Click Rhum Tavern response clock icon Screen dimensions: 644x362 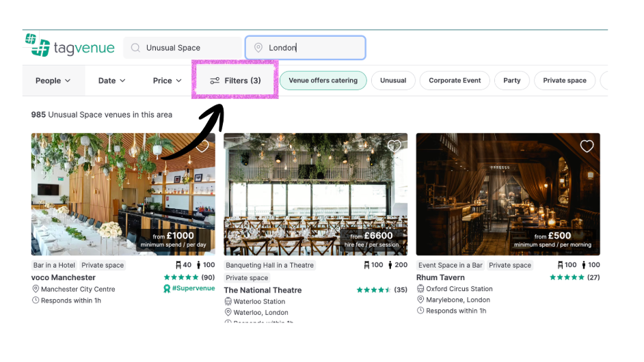coord(420,311)
